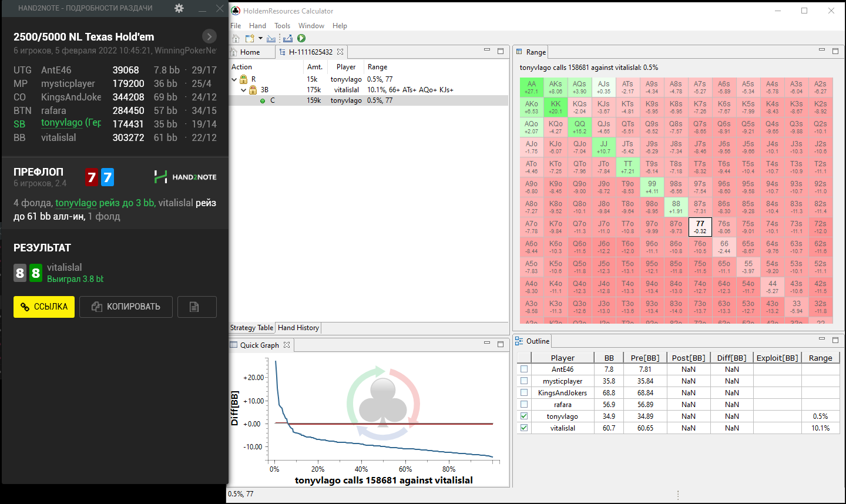This screenshot has height=504, width=846.
Task: Click the Home icon in HoldemResources toolbar
Action: [x=236, y=38]
